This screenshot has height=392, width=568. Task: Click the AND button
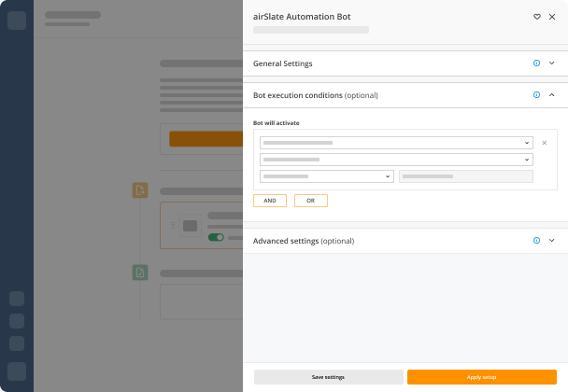270,201
